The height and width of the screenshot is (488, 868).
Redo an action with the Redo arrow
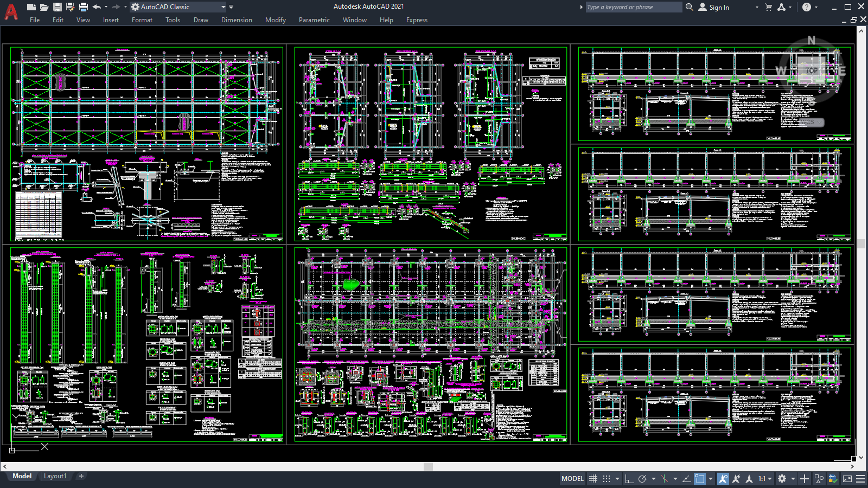click(117, 7)
